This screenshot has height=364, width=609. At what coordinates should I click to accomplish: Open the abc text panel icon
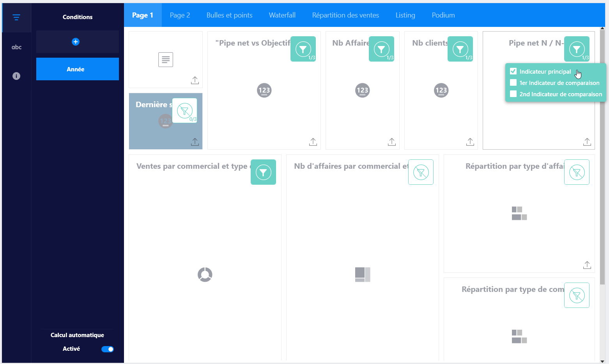coord(16,47)
